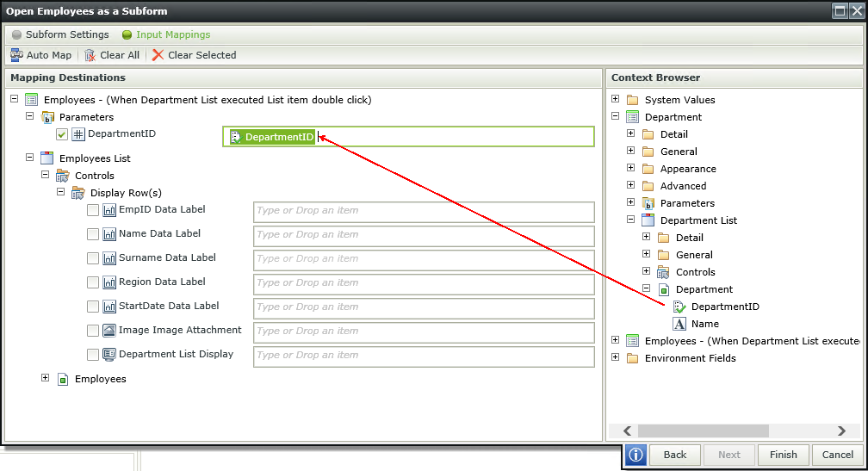Click the scroll right arrow in Context Browser
868x471 pixels.
coord(841,431)
